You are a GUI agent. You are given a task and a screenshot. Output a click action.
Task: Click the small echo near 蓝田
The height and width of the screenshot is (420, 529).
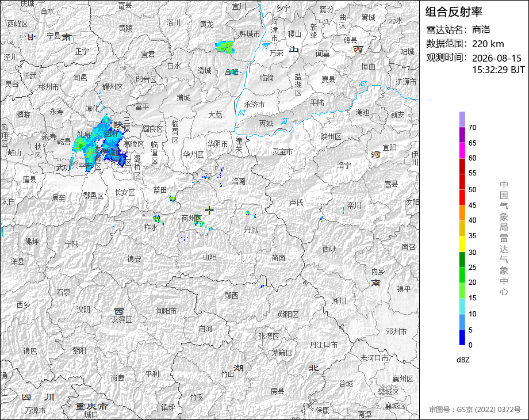pyautogui.click(x=172, y=198)
